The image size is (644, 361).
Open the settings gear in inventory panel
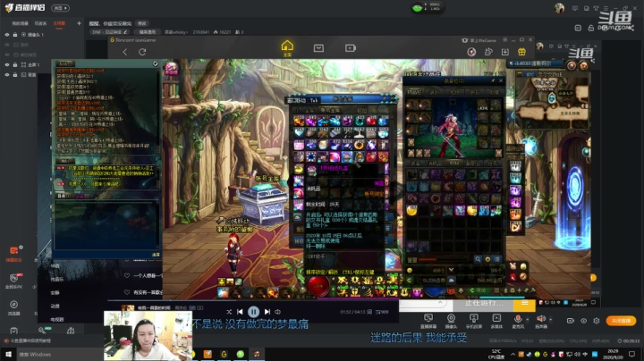click(x=487, y=259)
